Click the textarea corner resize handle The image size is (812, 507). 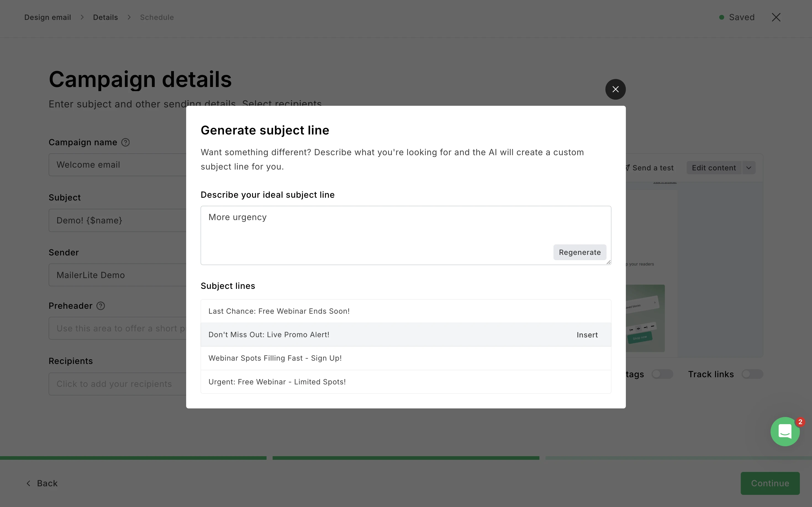point(608,262)
